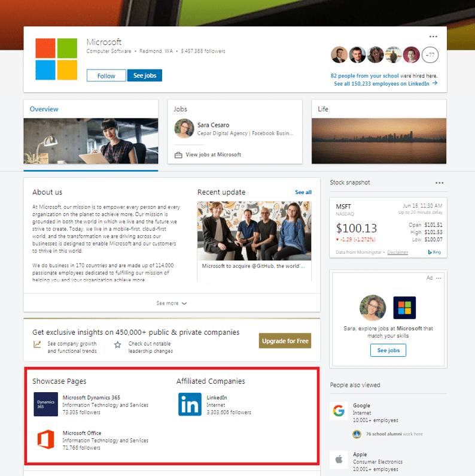Open the company header three-dot menu
Viewport: 475px width, 476px height.
click(433, 37)
